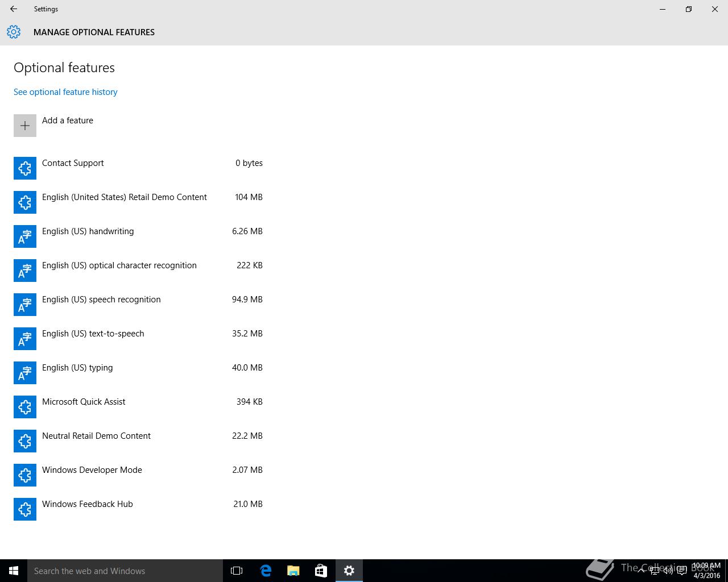
Task: Click the English (US) text-to-speech icon
Action: pos(25,339)
